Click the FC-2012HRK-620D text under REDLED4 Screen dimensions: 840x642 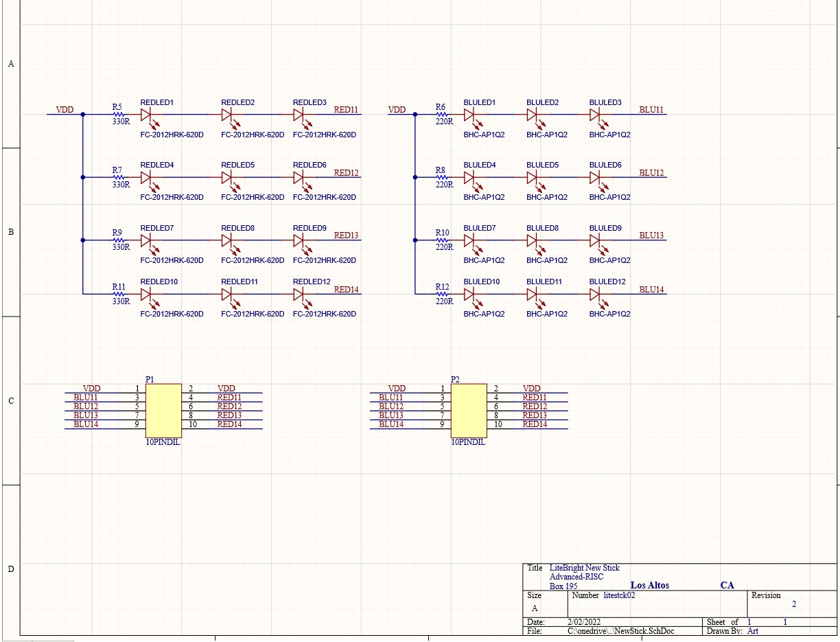coord(172,198)
